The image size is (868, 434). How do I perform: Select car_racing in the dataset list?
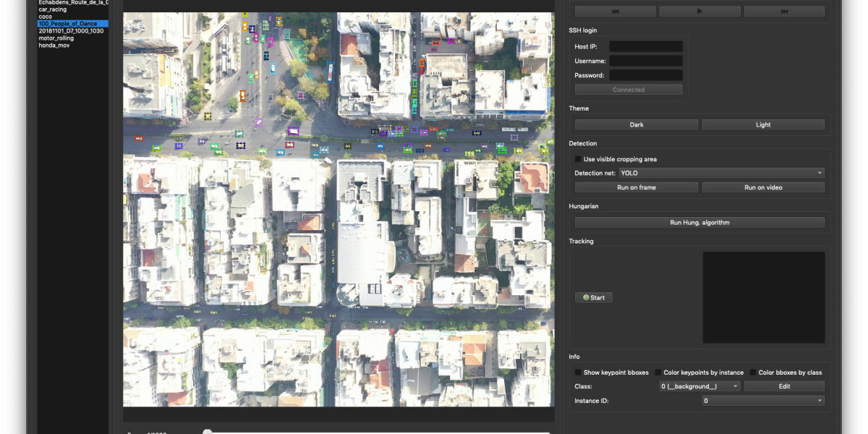point(53,9)
